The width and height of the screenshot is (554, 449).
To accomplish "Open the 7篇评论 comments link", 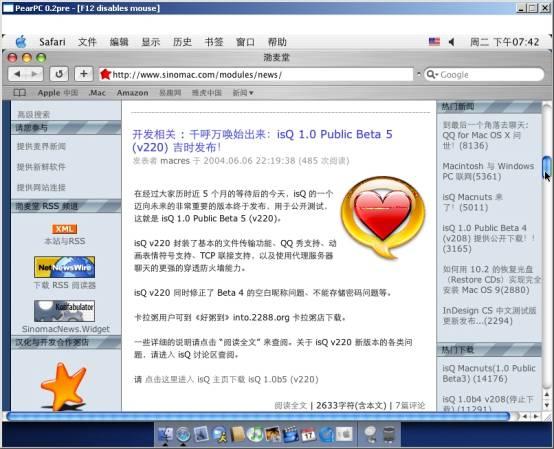I will tap(410, 405).
